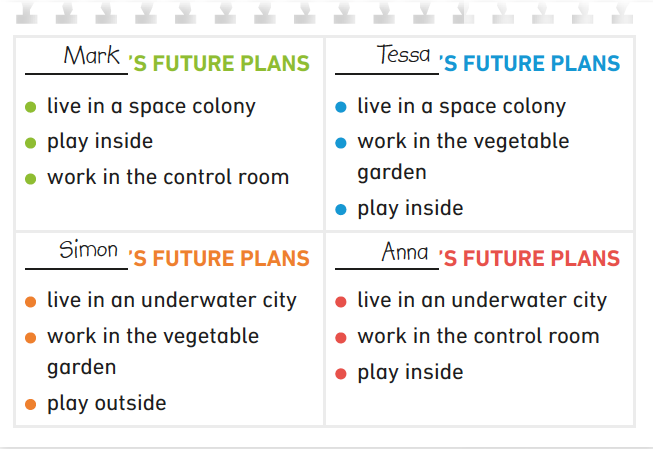Screen dimensions: 653x449
Task: Click the handwritten name Mark on the blank
Action: click(x=91, y=56)
